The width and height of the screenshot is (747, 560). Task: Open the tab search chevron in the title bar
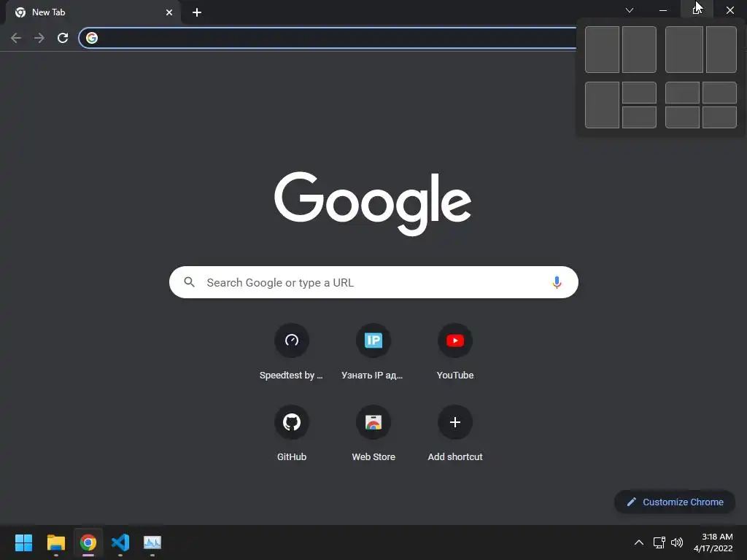point(630,10)
